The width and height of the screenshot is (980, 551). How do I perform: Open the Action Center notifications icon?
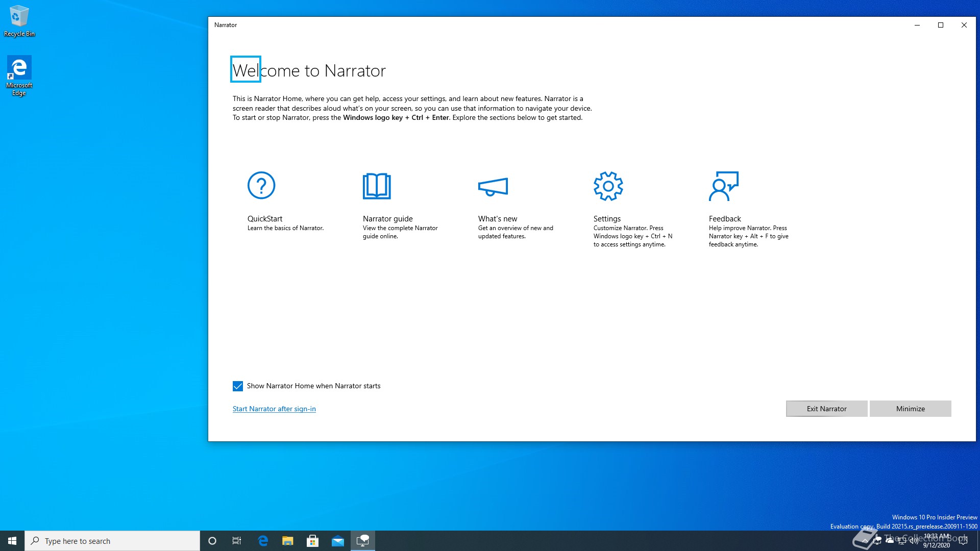[963, 541]
